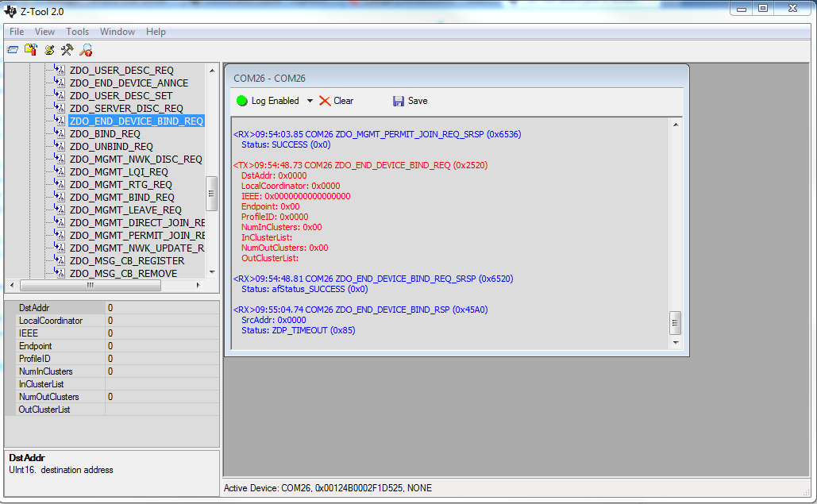
Task: Click icon beside ZDO_UNBIND_REQ
Action: (x=60, y=146)
